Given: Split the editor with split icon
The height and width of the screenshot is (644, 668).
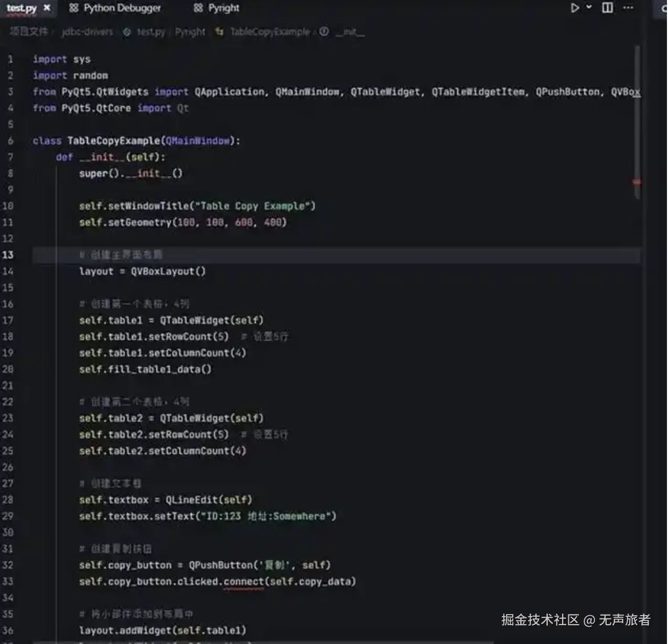Looking at the screenshot, I should pos(607,8).
